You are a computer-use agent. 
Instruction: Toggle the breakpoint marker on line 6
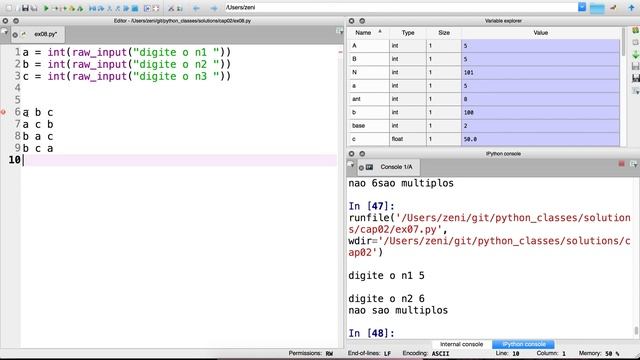pyautogui.click(x=4, y=112)
